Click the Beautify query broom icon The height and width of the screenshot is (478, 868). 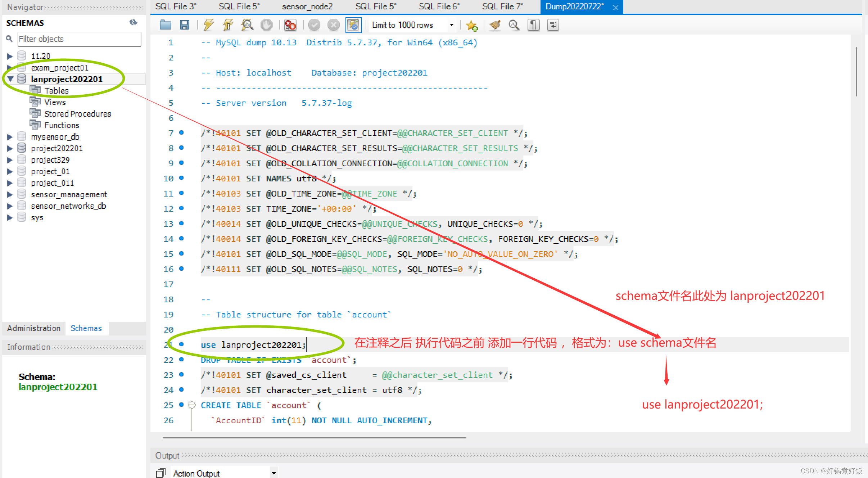tap(495, 25)
